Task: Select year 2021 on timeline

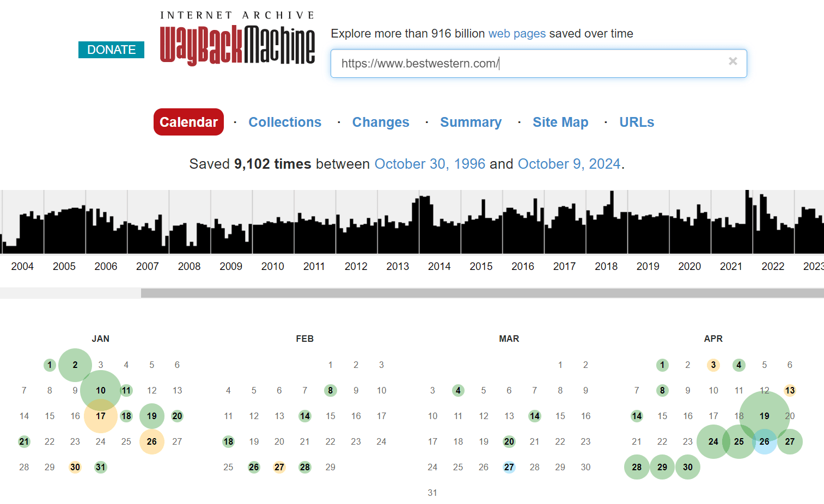Action: tap(731, 266)
